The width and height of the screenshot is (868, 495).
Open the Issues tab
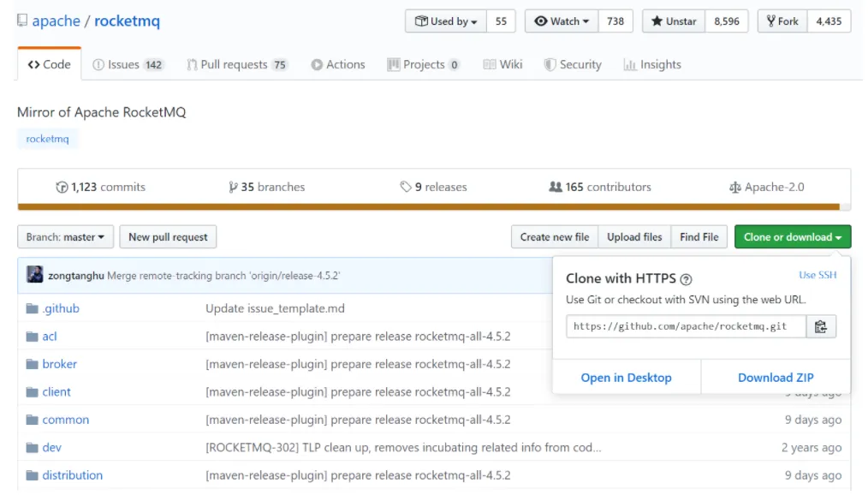pyautogui.click(x=128, y=64)
